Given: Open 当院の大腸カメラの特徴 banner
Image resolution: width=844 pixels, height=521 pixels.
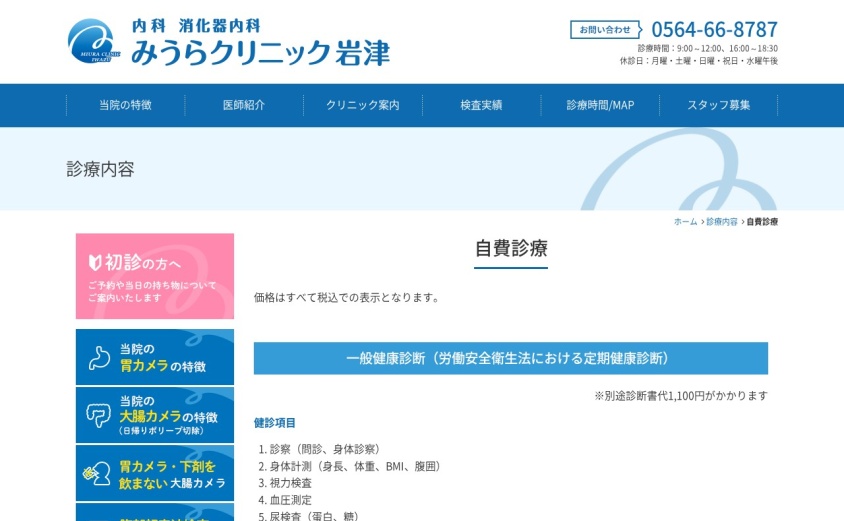Looking at the screenshot, I should [155, 415].
